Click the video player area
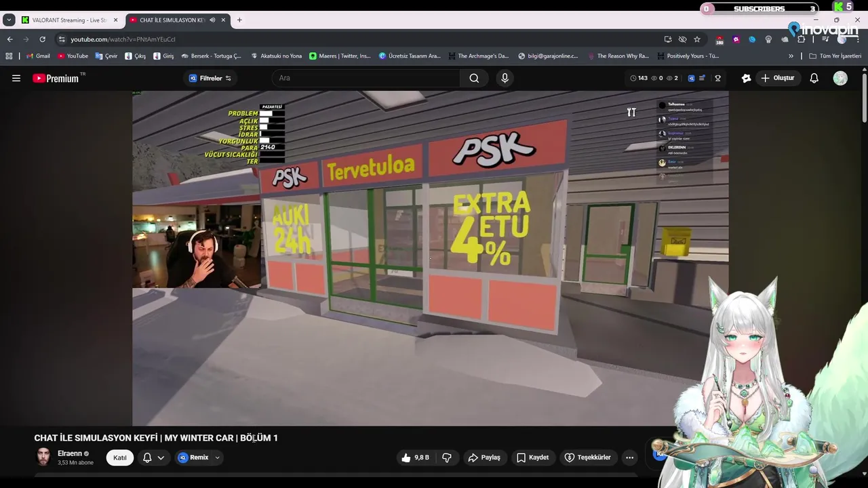 point(431,258)
